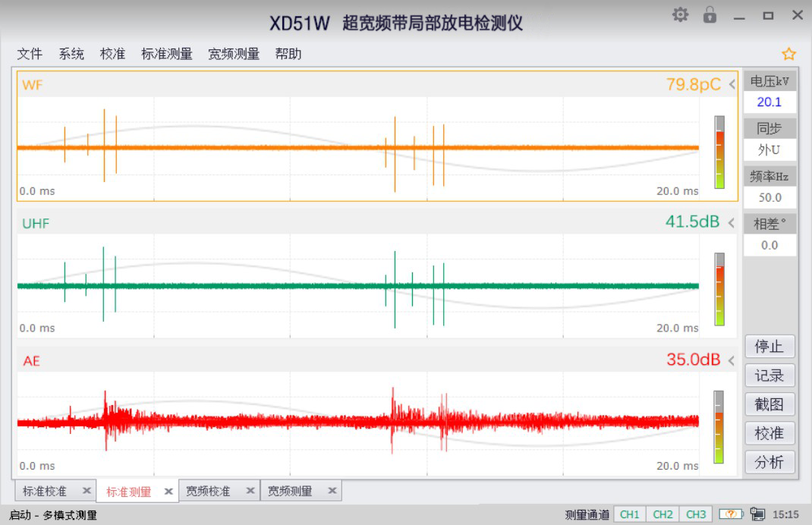
Task: Open the 标准测量 menu
Action: (167, 54)
